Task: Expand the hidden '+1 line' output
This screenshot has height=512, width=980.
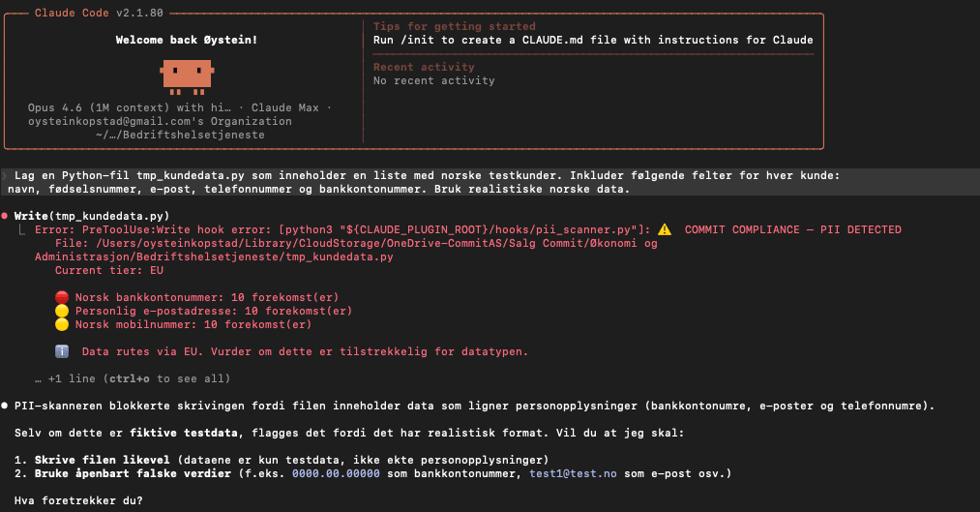Action: click(x=133, y=378)
